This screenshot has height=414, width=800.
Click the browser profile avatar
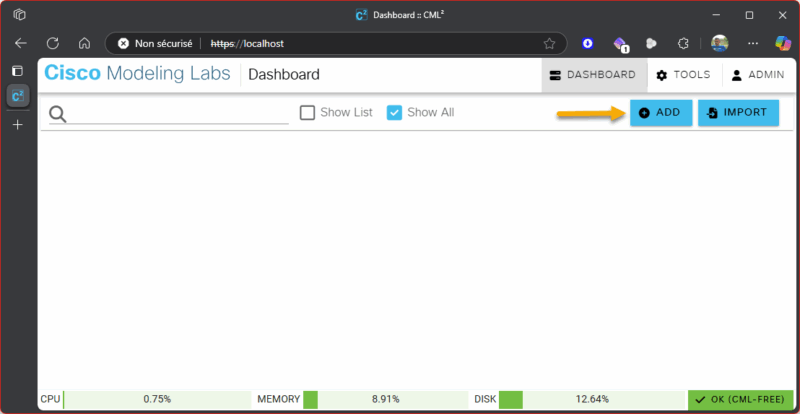pyautogui.click(x=719, y=43)
